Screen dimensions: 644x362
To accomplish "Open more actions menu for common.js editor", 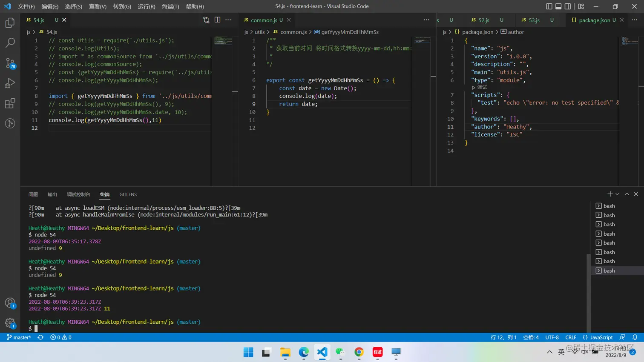I will click(426, 20).
